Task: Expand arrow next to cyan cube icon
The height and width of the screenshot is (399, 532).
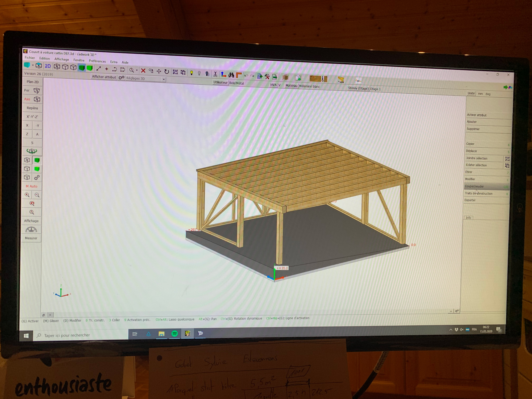Action: click(33, 65)
